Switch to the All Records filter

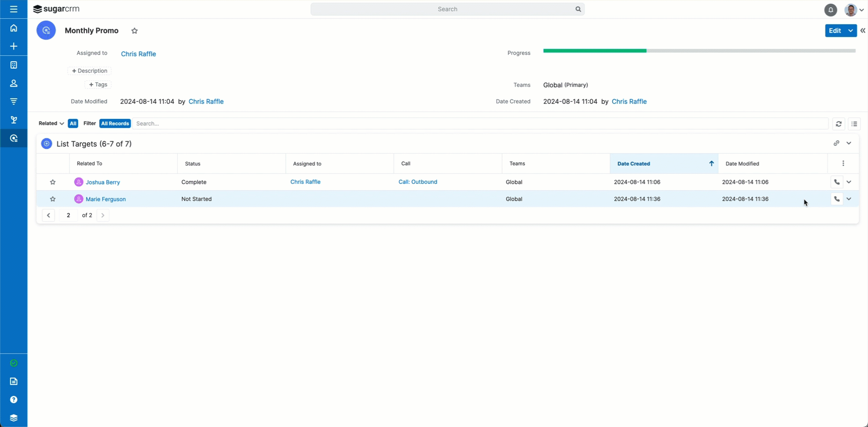115,123
